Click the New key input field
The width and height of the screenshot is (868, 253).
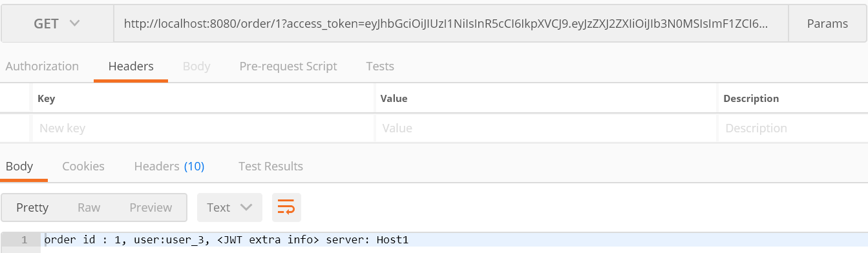coord(203,128)
